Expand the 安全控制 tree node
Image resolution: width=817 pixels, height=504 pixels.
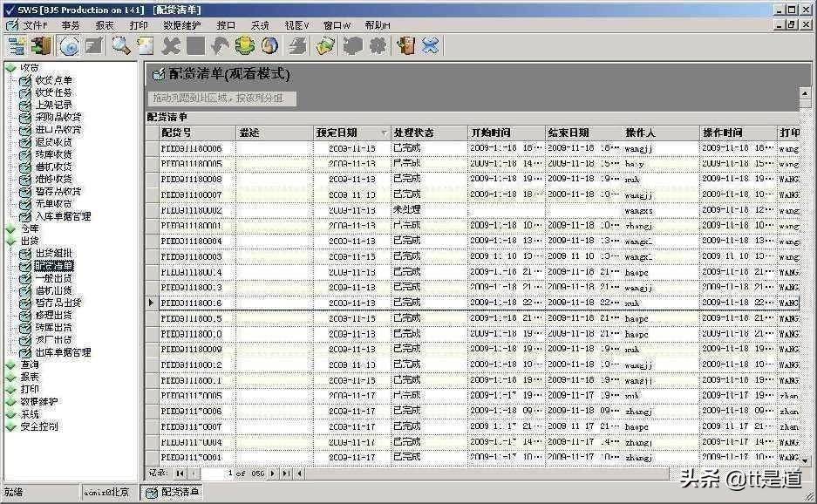tap(10, 427)
